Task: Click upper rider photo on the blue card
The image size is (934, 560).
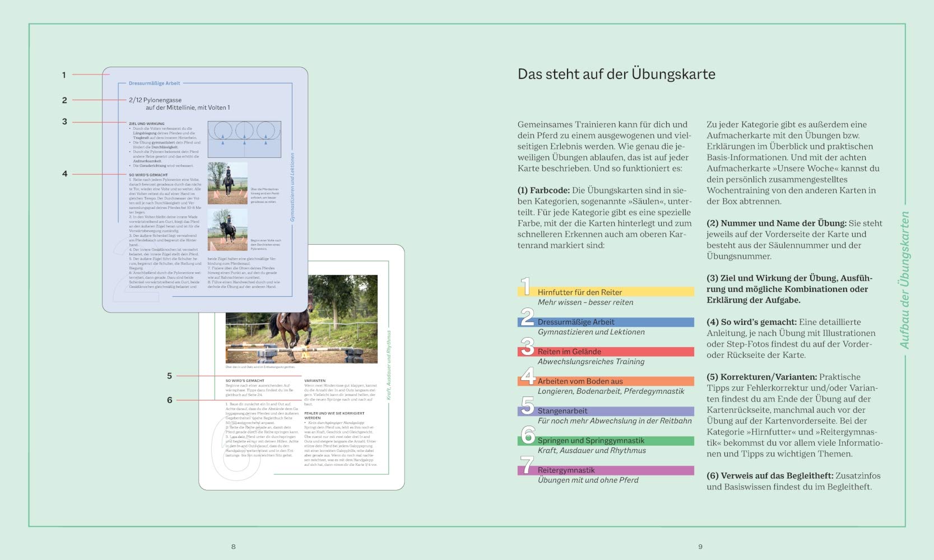Action: point(227,183)
